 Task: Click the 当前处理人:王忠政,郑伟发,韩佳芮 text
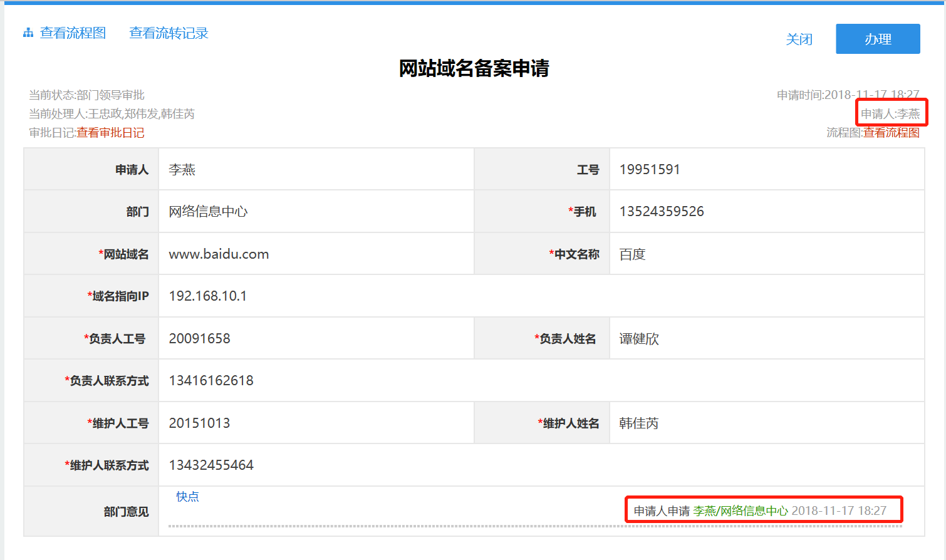point(112,114)
